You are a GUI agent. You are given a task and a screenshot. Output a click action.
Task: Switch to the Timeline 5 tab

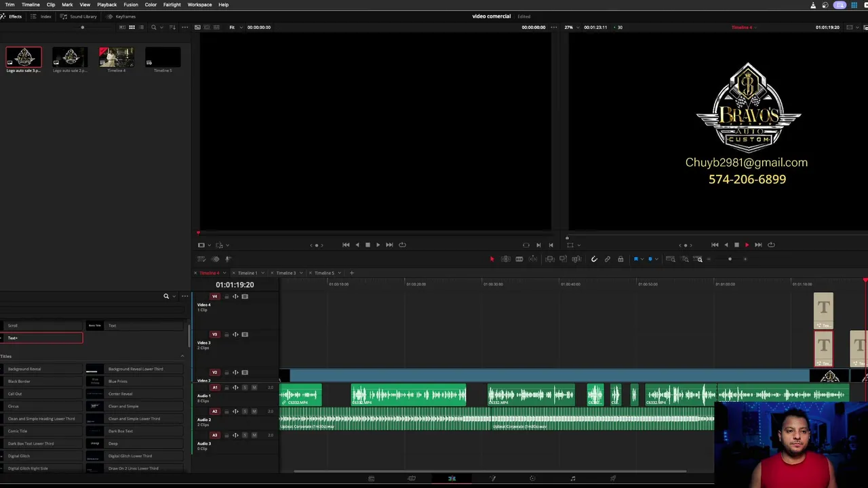[325, 272]
